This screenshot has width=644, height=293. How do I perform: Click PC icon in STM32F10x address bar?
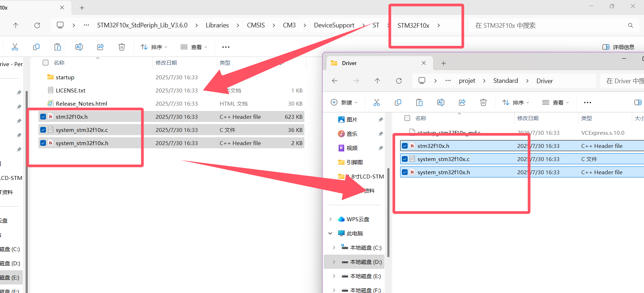[60, 25]
